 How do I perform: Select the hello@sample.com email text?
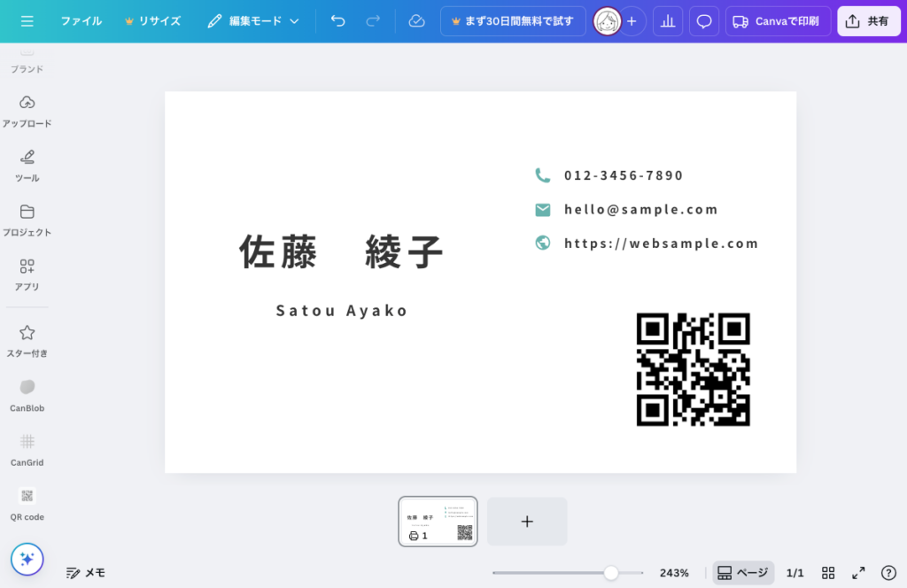[x=641, y=209]
